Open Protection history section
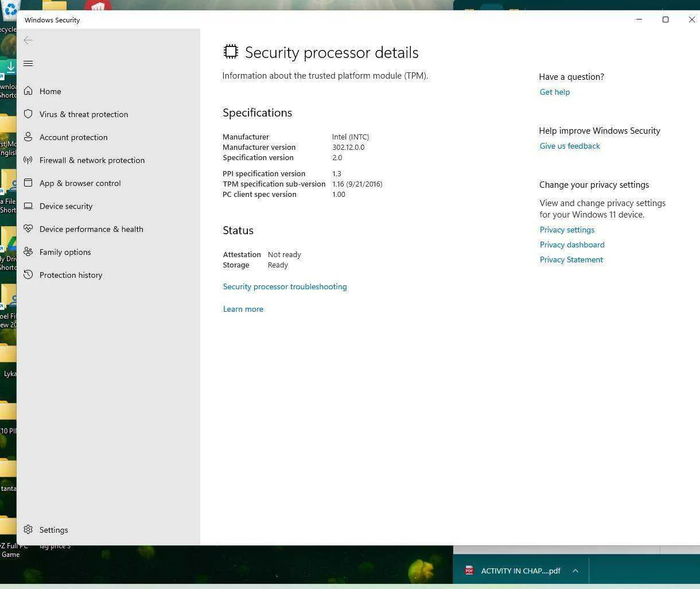 pyautogui.click(x=71, y=275)
